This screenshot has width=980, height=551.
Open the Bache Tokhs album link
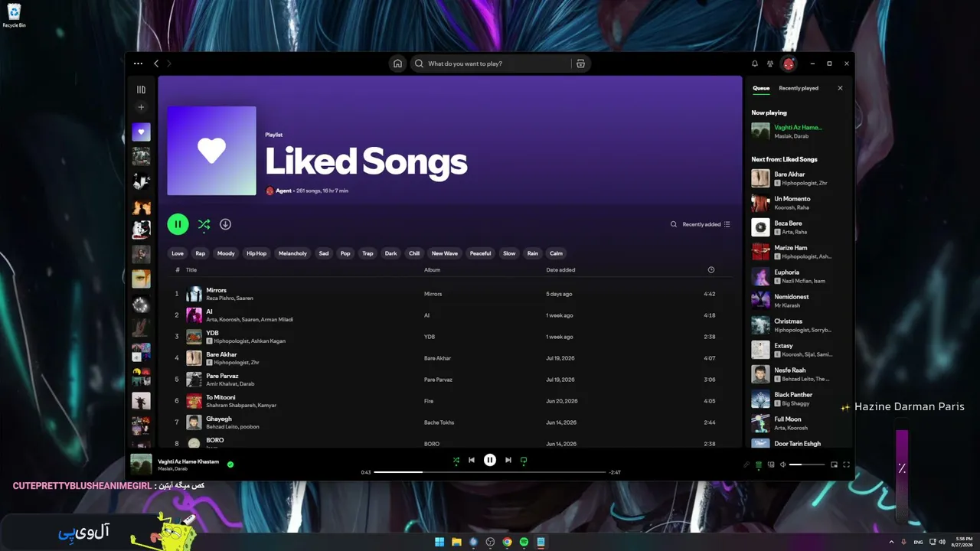point(439,422)
